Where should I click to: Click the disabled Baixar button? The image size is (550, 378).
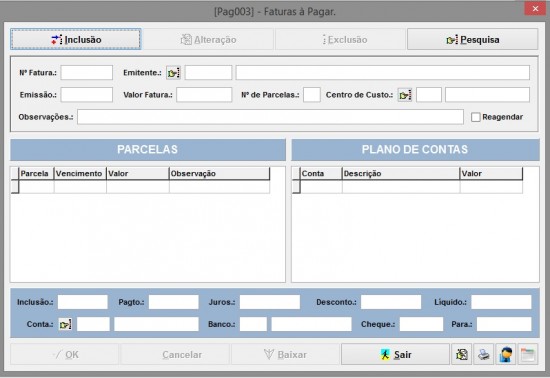click(x=285, y=355)
